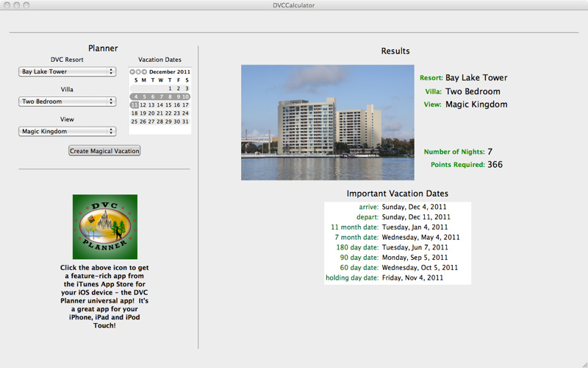Select December 10 in the calendar
Screen dimensions: 588x368
coord(186,97)
